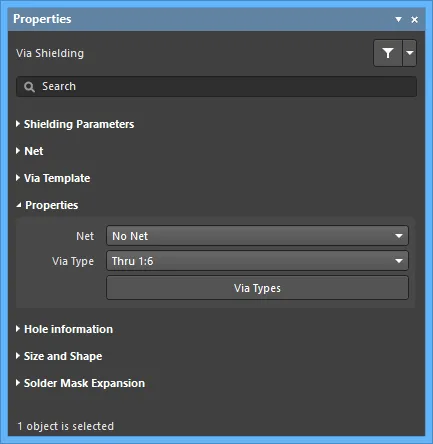The height and width of the screenshot is (444, 433).
Task: Expand the Size and Shape section
Action: [x=59, y=356]
